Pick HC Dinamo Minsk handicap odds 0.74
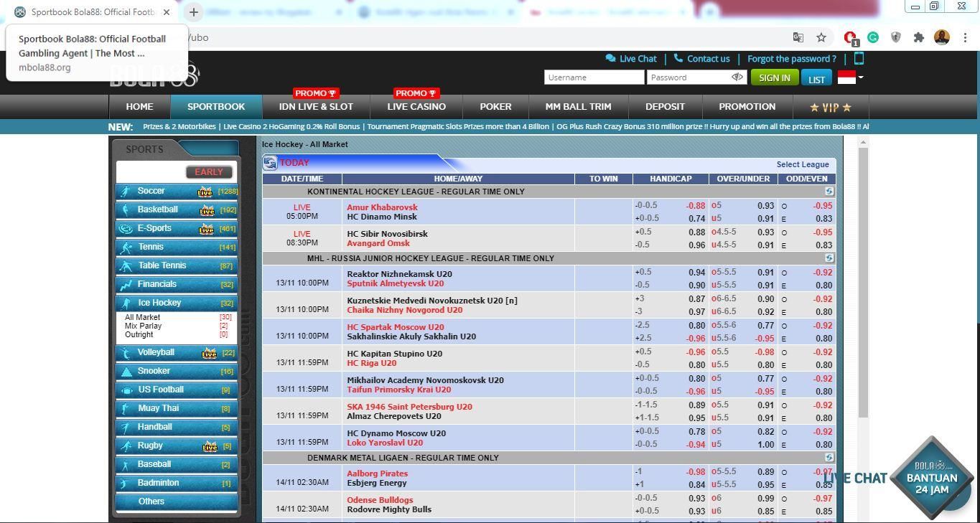Viewport: 980px width, 523px height. click(x=696, y=219)
